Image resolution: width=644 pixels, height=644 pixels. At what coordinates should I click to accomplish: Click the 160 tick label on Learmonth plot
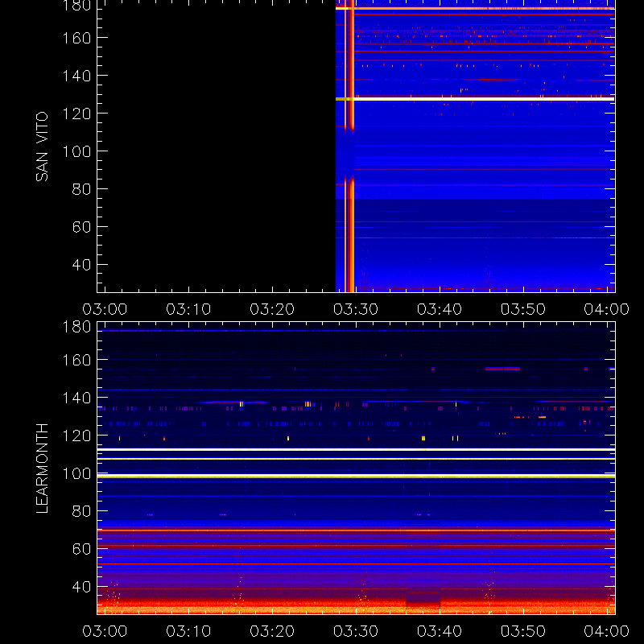tap(76, 360)
